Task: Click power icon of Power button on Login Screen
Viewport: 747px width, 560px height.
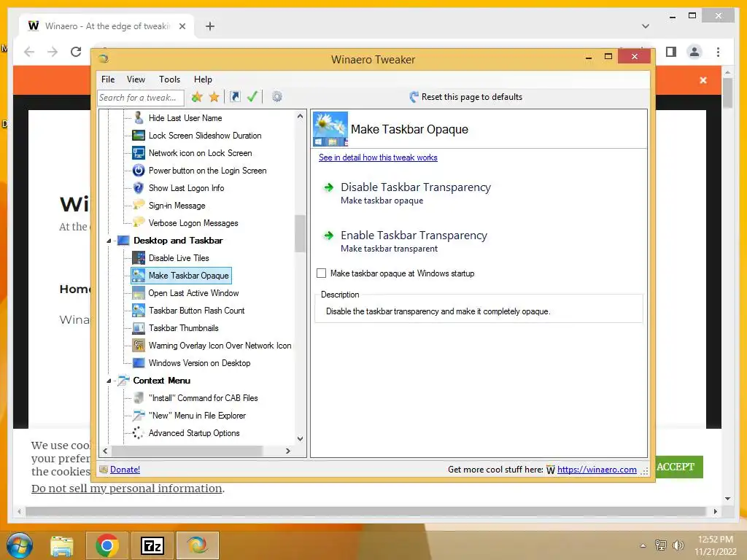Action: [139, 170]
